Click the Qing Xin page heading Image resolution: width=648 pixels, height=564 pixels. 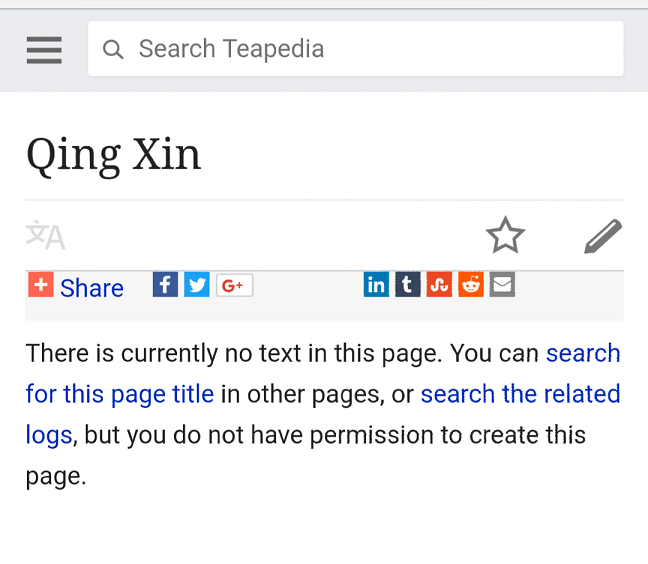(x=114, y=155)
